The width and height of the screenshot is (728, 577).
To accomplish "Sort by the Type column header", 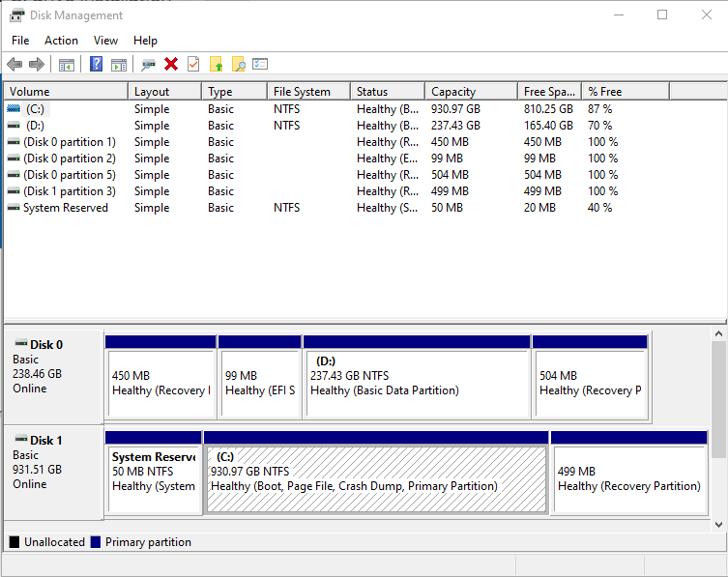I will point(235,92).
